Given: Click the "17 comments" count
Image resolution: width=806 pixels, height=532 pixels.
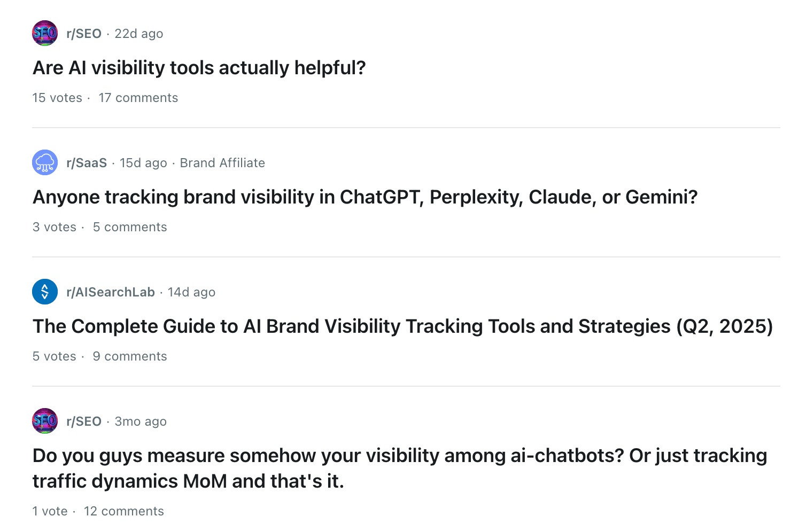Looking at the screenshot, I should pos(138,98).
